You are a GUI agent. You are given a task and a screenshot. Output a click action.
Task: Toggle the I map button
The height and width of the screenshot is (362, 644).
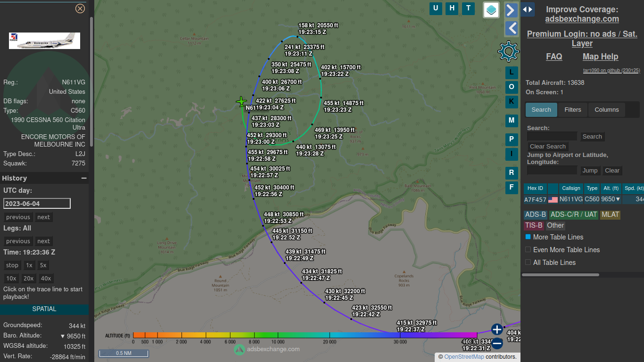(512, 154)
